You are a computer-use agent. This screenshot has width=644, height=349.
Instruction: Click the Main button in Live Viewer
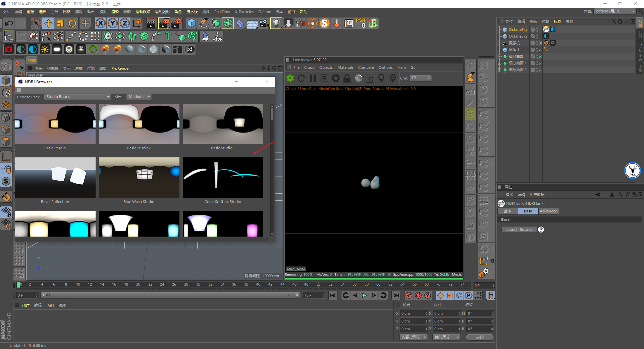click(290, 269)
